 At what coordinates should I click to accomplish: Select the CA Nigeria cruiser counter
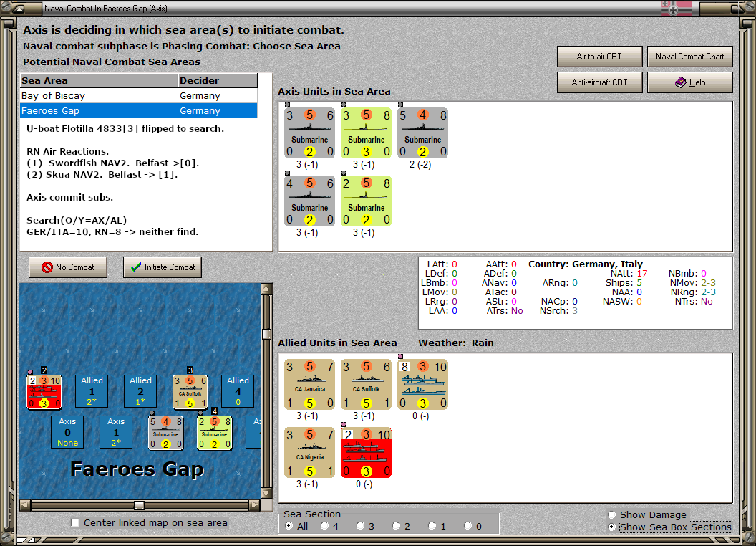click(x=309, y=453)
